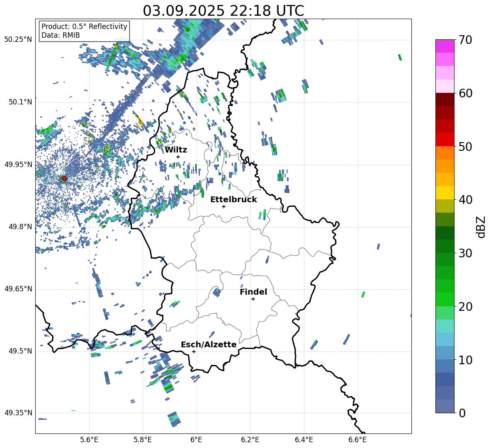The width and height of the screenshot is (491, 448).
Task: Click the 49.5°N latitude label
Action: tap(20, 351)
